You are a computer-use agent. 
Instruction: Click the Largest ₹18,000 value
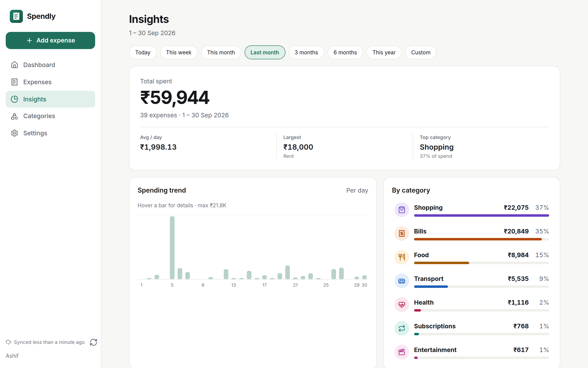pos(298,147)
